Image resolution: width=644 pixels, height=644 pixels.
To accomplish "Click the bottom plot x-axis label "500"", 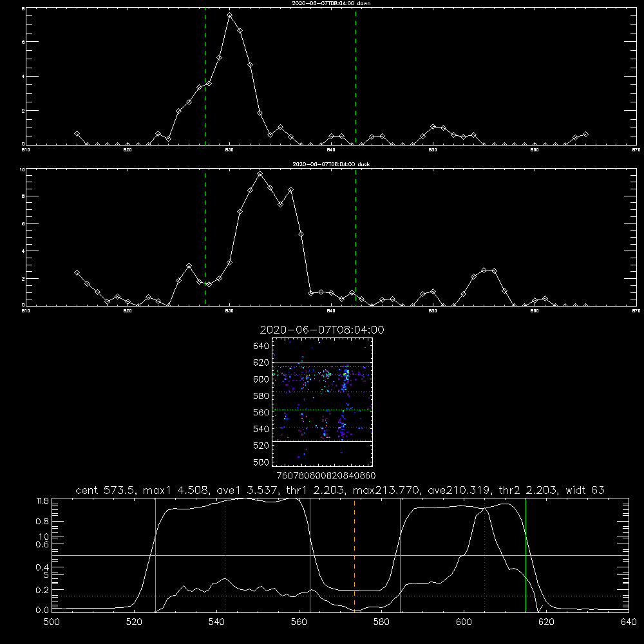I will point(52,622).
